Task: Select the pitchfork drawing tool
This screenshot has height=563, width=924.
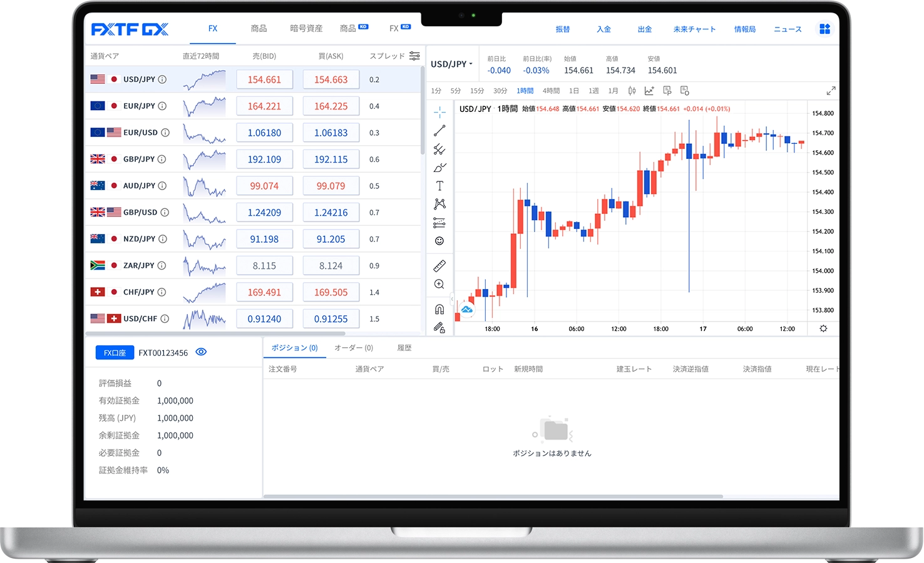Action: click(439, 149)
